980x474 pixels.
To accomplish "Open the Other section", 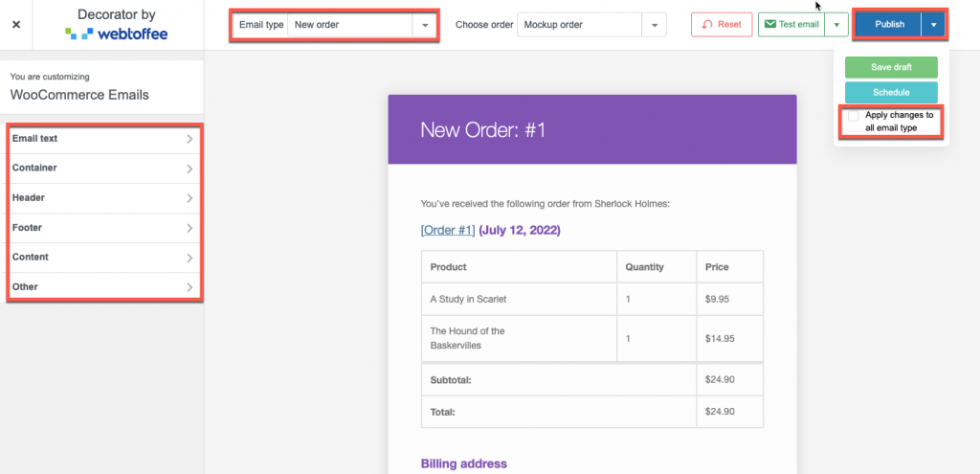I will 103,287.
